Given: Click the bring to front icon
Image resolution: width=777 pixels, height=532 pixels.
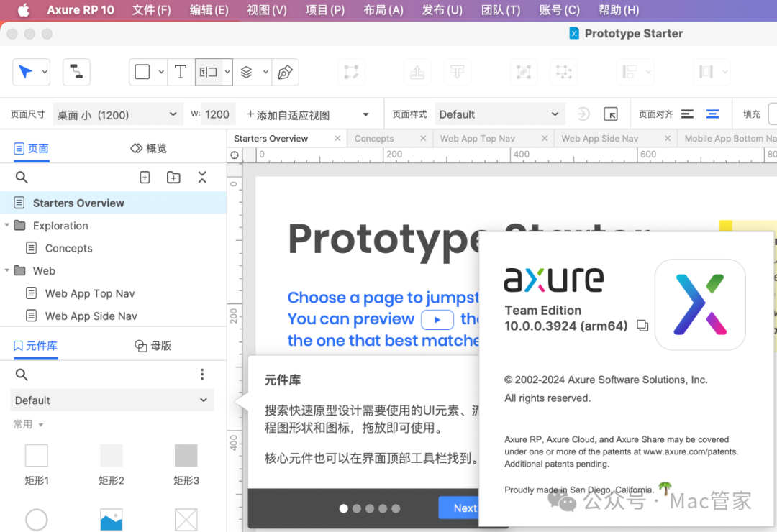Looking at the screenshot, I should coord(417,72).
